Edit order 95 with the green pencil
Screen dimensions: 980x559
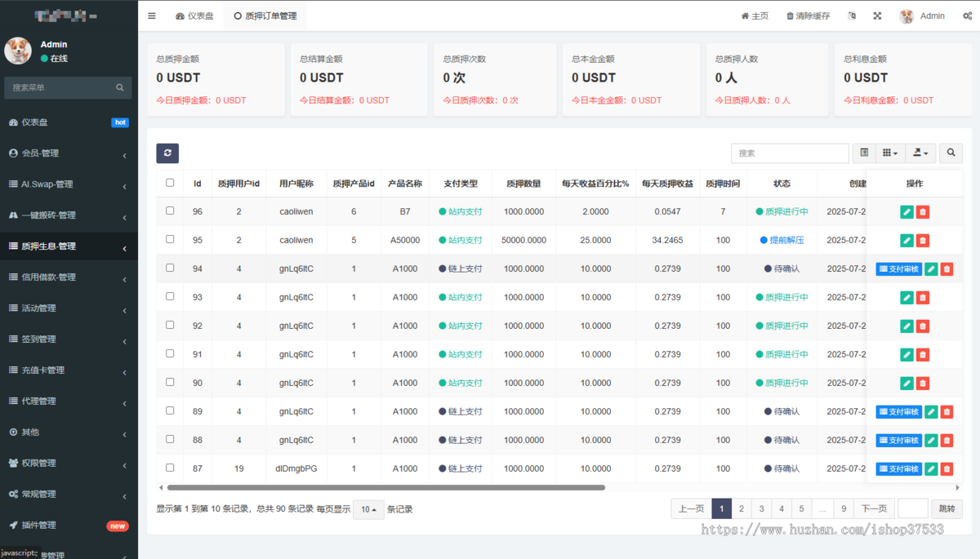pos(906,241)
